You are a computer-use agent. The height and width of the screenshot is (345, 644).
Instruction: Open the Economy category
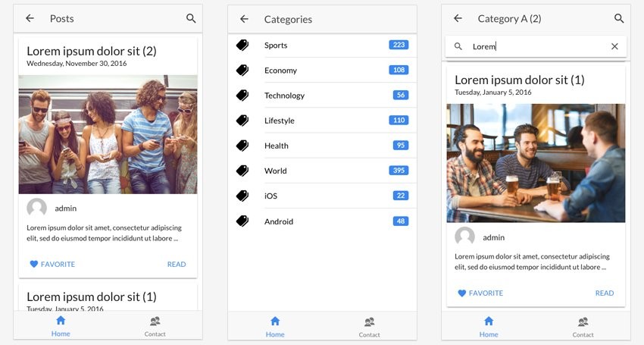pos(323,71)
